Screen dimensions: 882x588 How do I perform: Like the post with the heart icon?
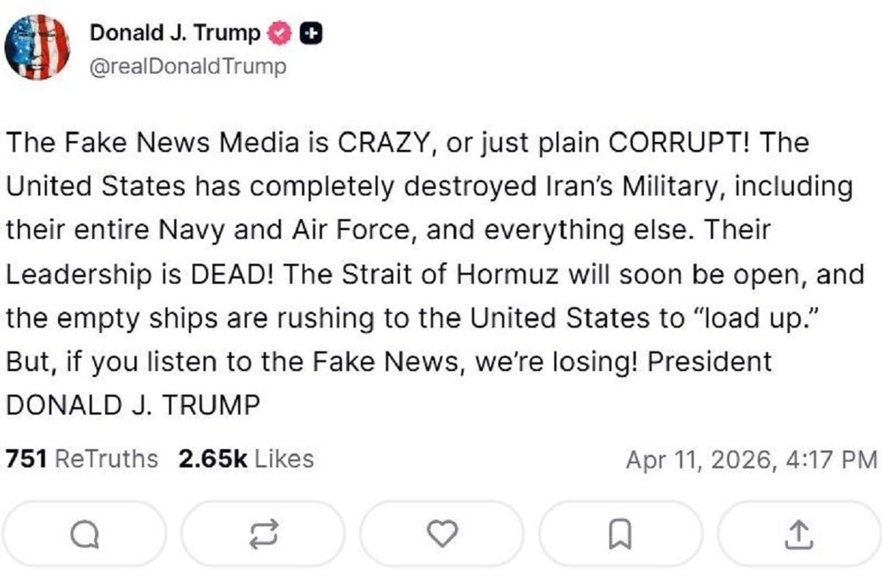point(442,534)
